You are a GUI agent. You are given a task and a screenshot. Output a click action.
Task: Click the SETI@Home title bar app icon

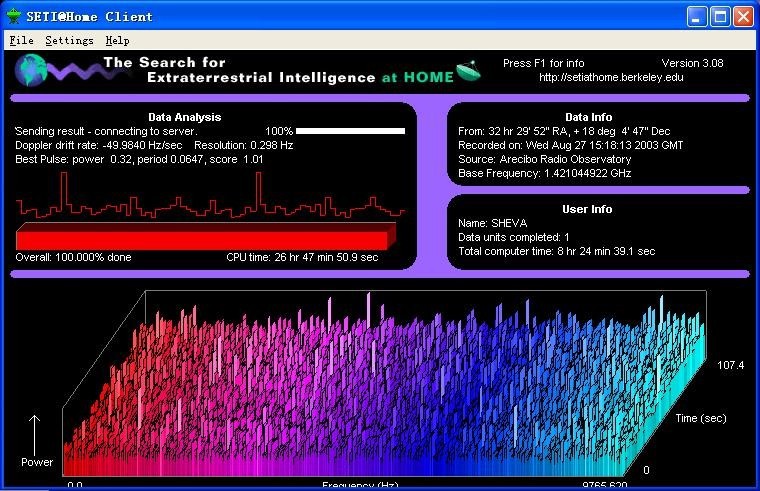[x=14, y=16]
